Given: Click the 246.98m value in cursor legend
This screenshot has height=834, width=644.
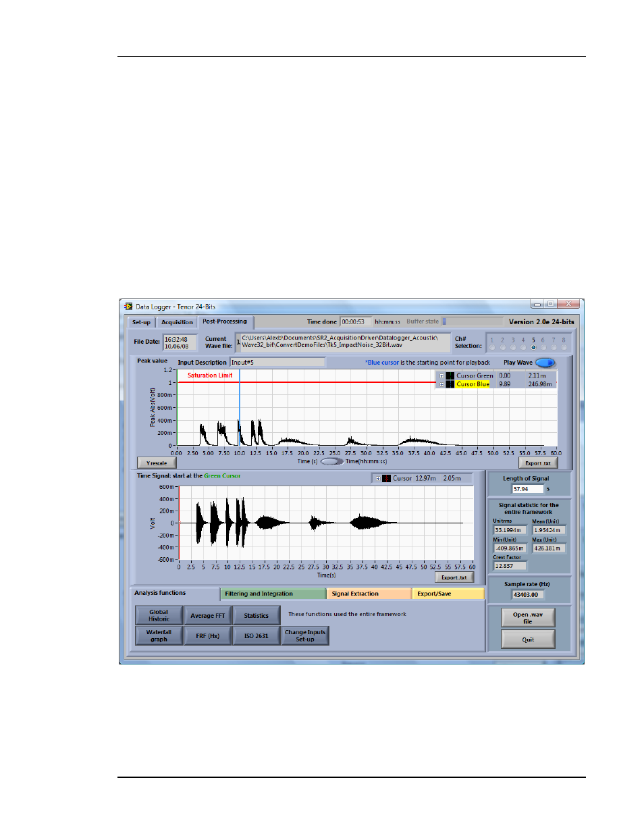Looking at the screenshot, I should click(x=540, y=384).
